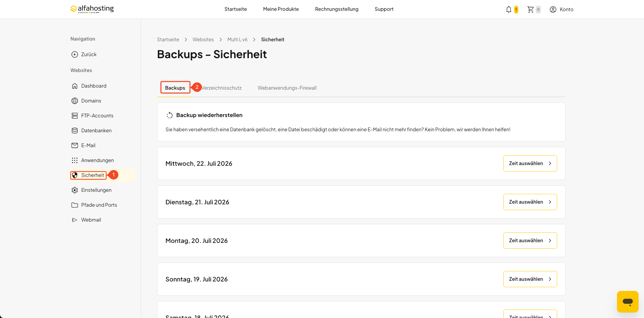Open the notifications bell icon
The width and height of the screenshot is (644, 318).
[x=509, y=9]
